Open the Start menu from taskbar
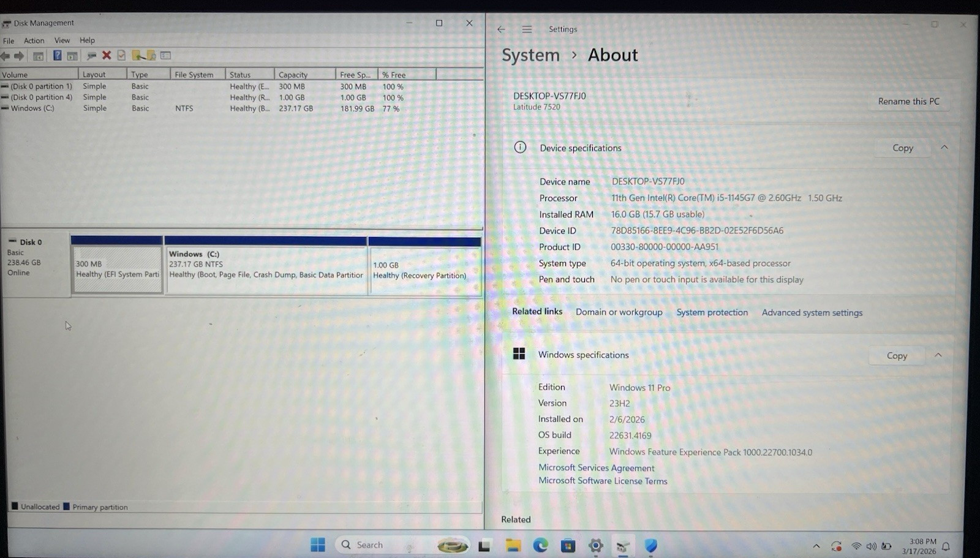980x558 pixels. pyautogui.click(x=318, y=545)
